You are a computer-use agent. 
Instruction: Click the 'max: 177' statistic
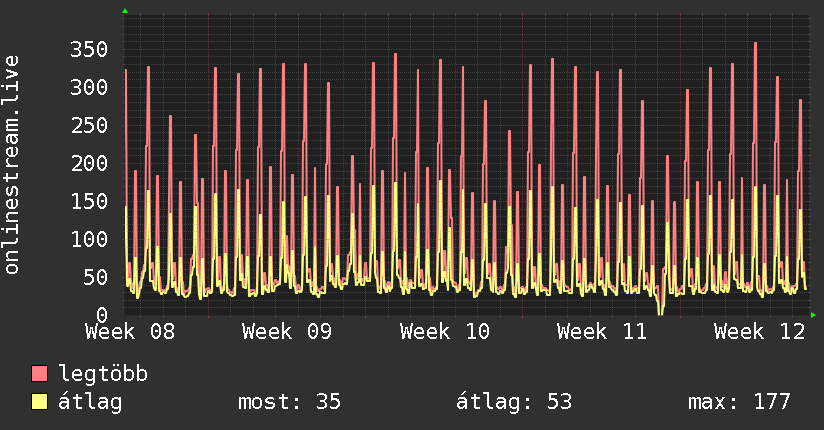point(739,402)
